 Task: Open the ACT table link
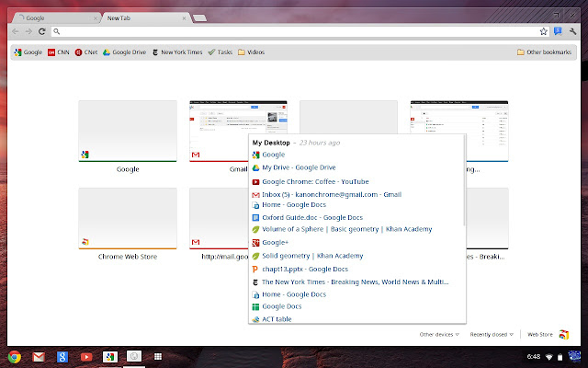[x=277, y=319]
